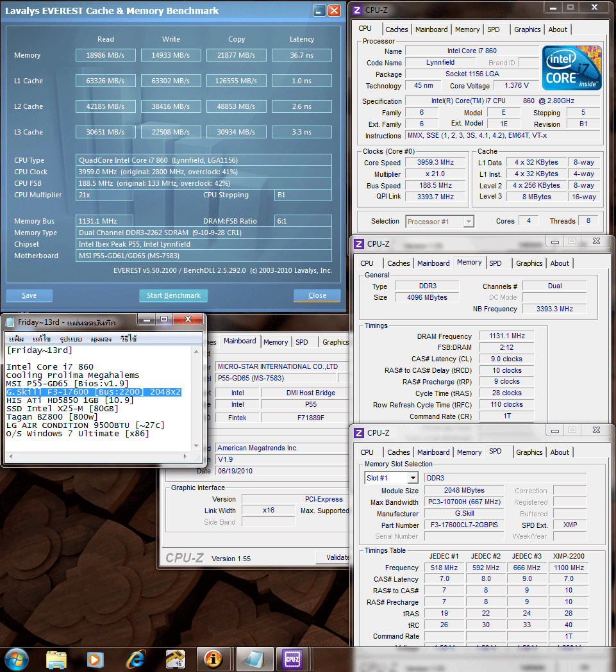Click the XMP SPD Ext. value
616x672 pixels.
coord(570,525)
